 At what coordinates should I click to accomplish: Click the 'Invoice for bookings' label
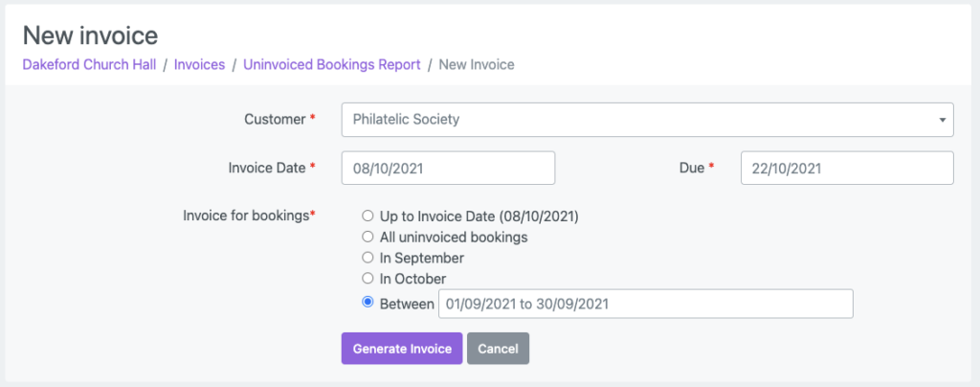coord(246,216)
